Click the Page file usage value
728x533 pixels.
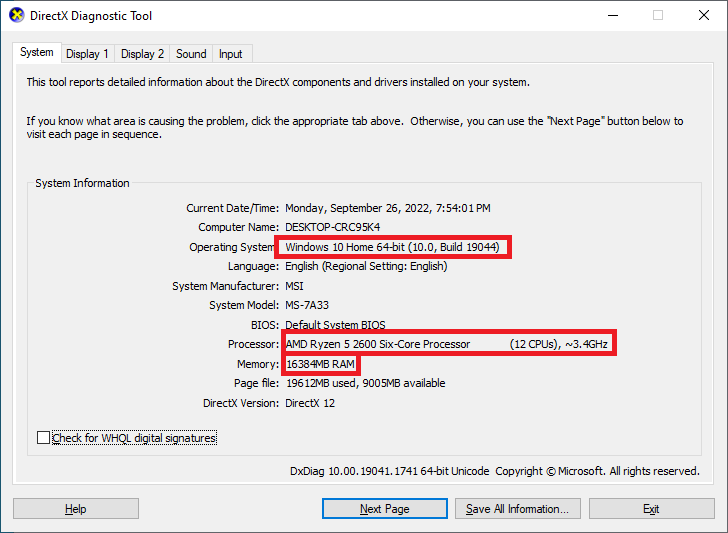(365, 383)
